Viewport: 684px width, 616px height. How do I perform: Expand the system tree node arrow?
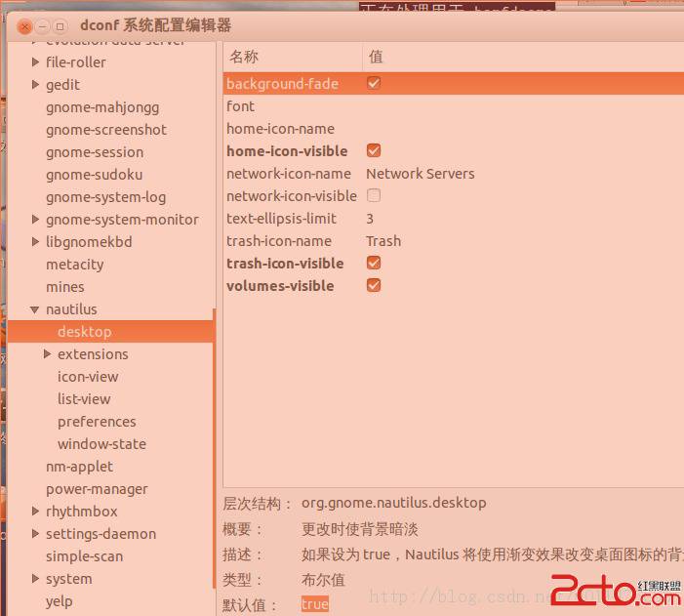[35, 579]
